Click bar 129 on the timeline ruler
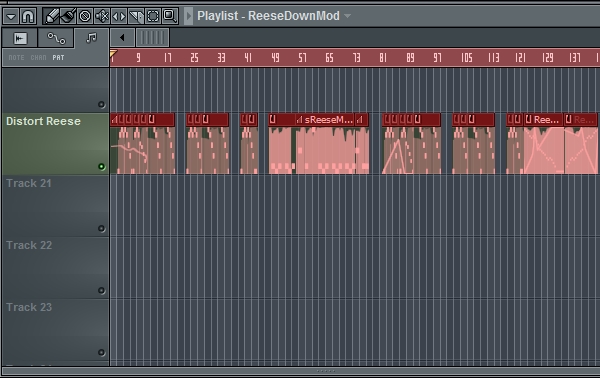This screenshot has height=378, width=600. (x=548, y=58)
